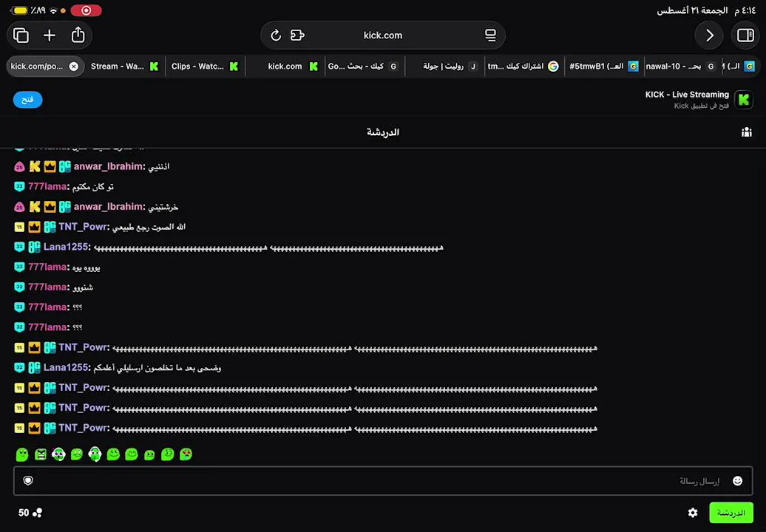
Task: Tap the 32 badge on 777lama شنووو
Action: point(19,287)
